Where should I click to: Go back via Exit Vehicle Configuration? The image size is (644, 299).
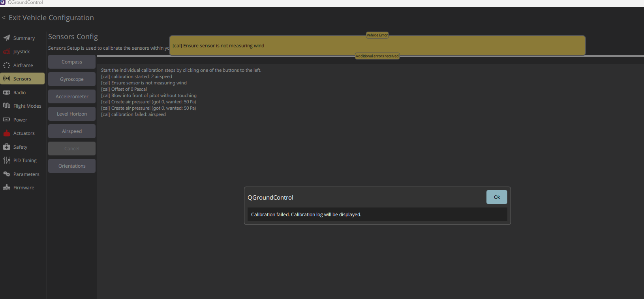coord(48,18)
